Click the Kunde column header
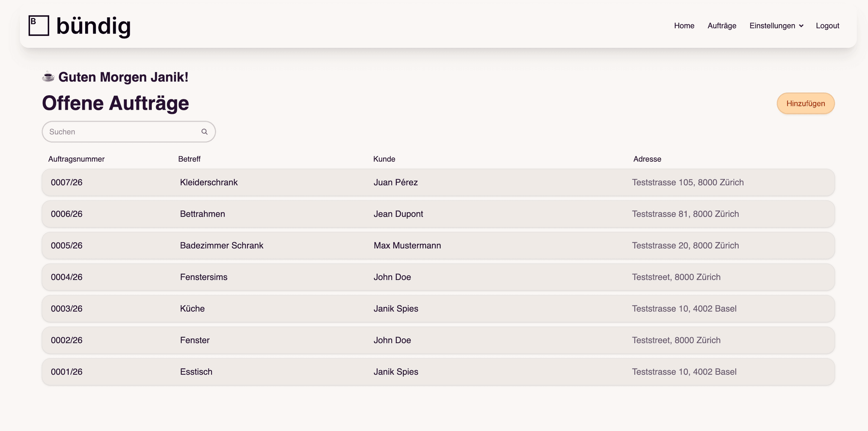The width and height of the screenshot is (868, 431). point(384,159)
